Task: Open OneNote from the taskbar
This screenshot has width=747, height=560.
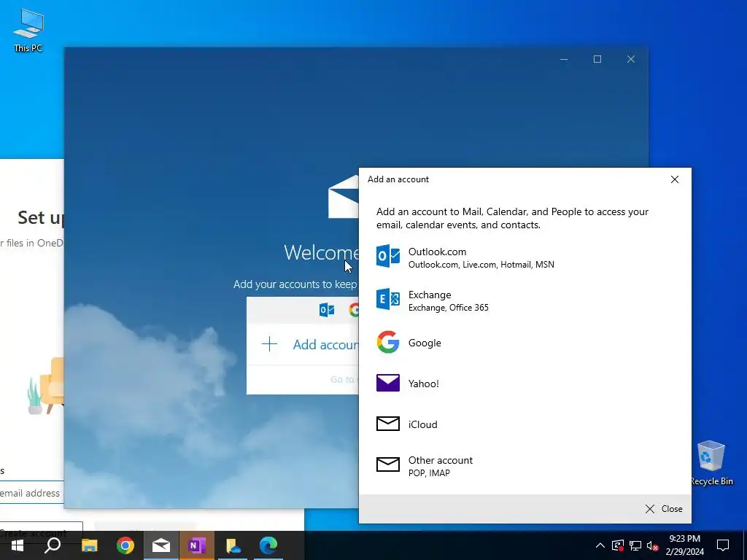Action: tap(197, 545)
